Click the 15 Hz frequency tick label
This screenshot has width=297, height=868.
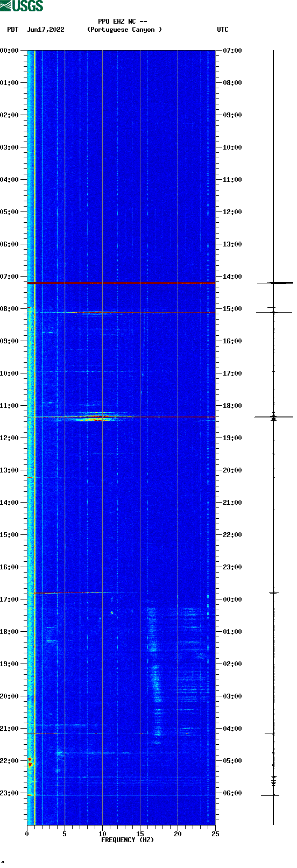140,834
